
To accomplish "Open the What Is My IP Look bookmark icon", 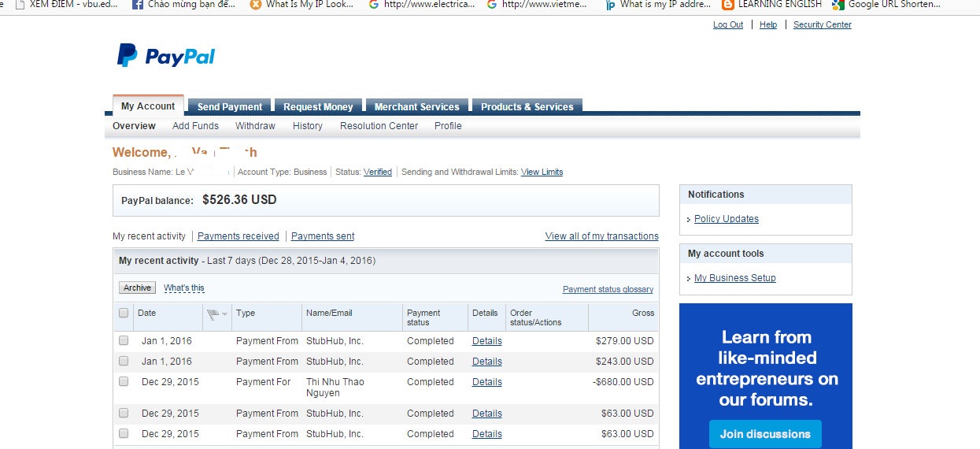I will point(255,5).
